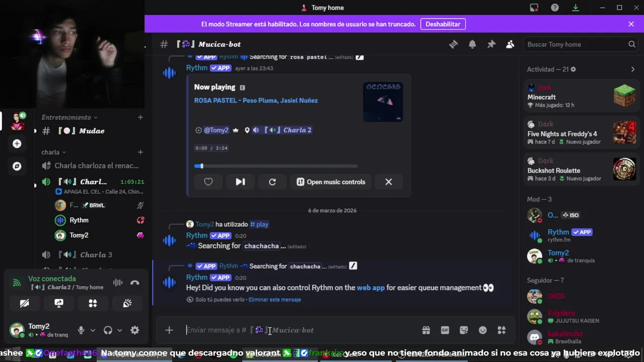The height and width of the screenshot is (362, 644).
Task: Open the Minecraft activity card
Action: [x=581, y=97]
